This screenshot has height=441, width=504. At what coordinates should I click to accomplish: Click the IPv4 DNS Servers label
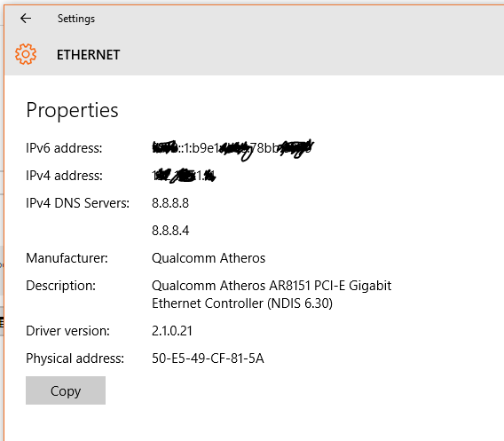click(78, 203)
